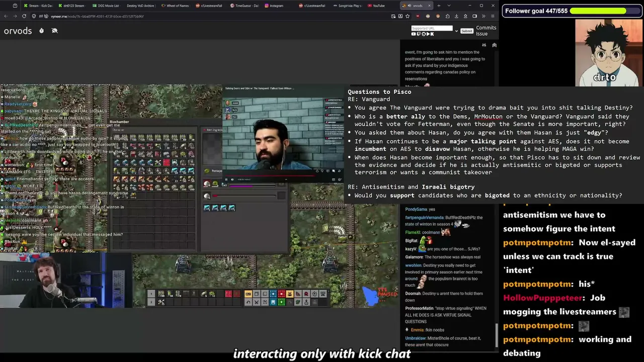Open a new browser tab
The width and height of the screenshot is (644, 362).
[x=439, y=6]
